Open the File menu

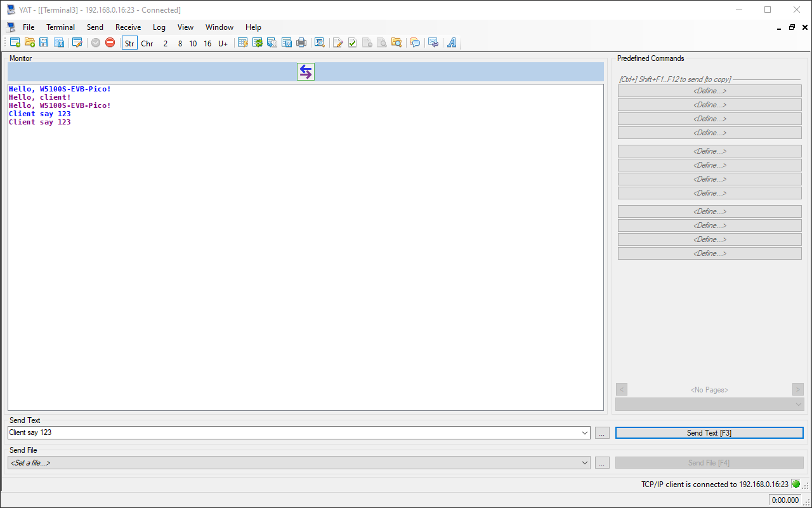29,27
